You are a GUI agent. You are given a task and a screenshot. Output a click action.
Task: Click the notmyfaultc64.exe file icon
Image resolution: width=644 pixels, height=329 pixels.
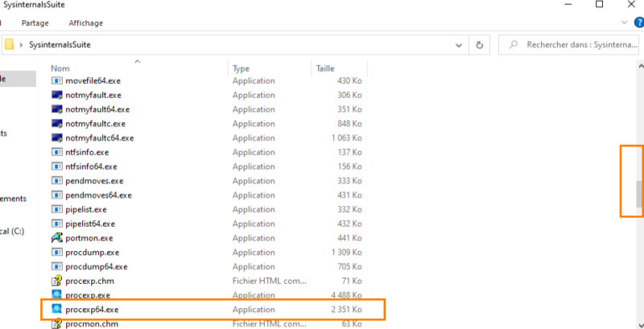(56, 138)
